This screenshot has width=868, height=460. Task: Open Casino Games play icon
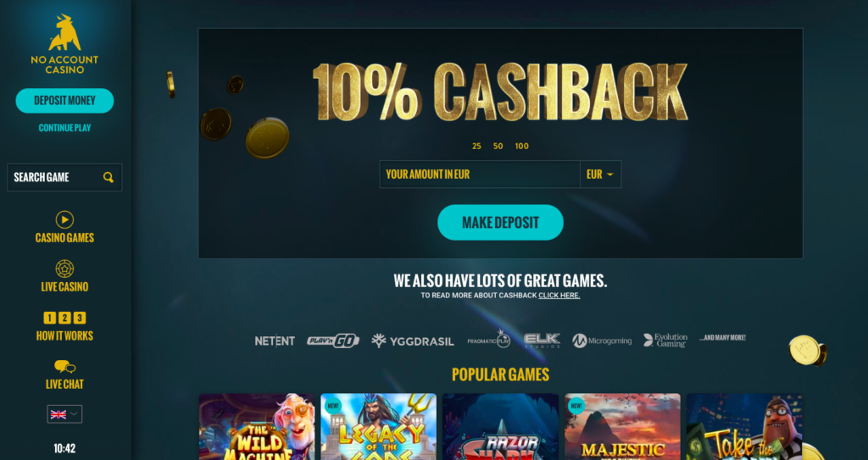click(64, 219)
